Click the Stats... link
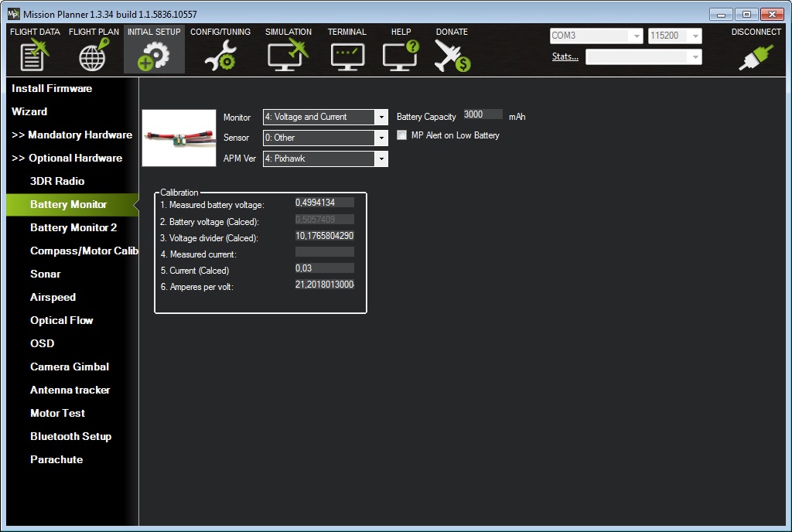Screen dimensions: 792x532 565,56
